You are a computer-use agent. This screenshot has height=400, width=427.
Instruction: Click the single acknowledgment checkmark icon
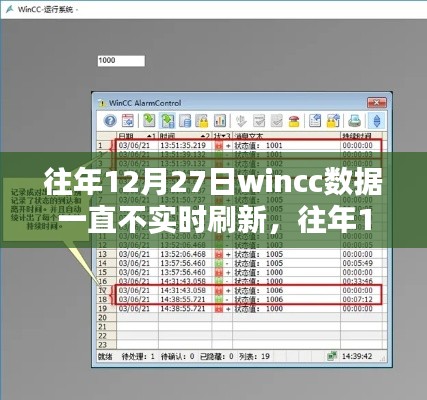tap(259, 121)
